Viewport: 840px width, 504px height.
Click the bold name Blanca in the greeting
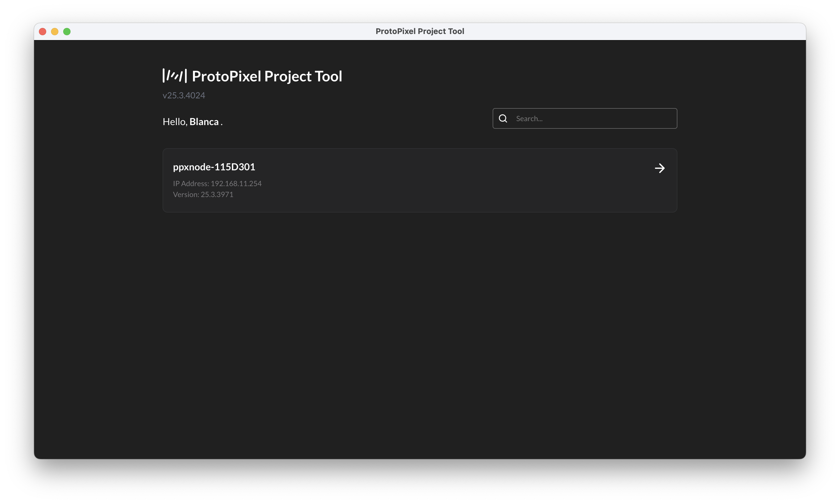coord(204,121)
